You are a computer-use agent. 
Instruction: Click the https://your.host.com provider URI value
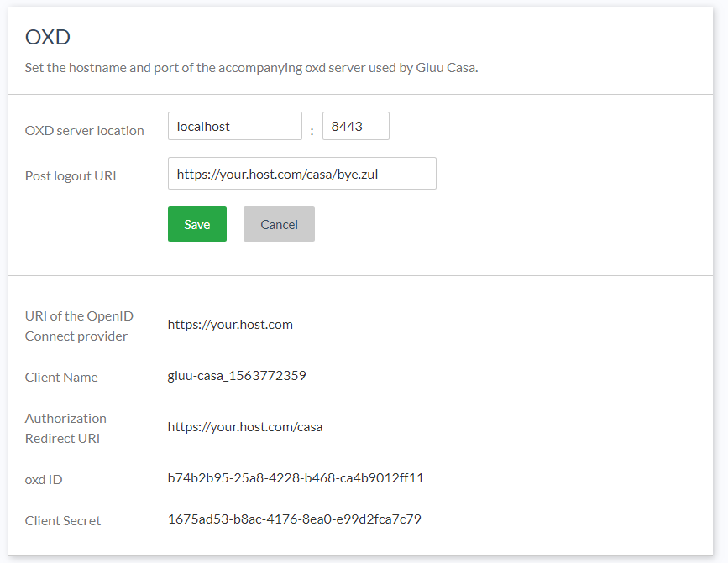230,324
